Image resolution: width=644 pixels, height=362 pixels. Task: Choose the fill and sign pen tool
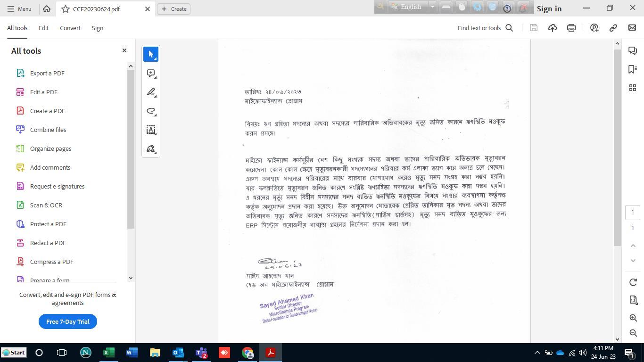151,148
